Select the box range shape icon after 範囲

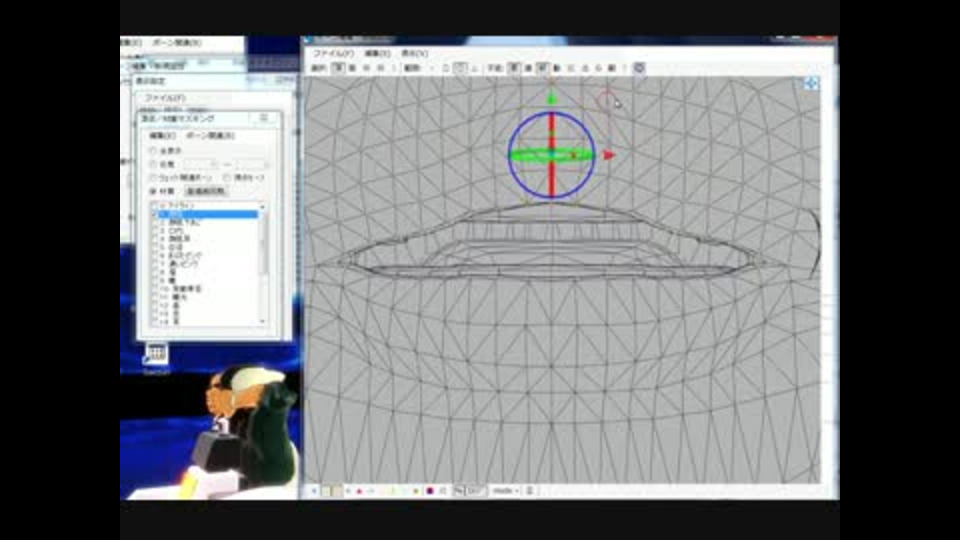click(x=445, y=69)
